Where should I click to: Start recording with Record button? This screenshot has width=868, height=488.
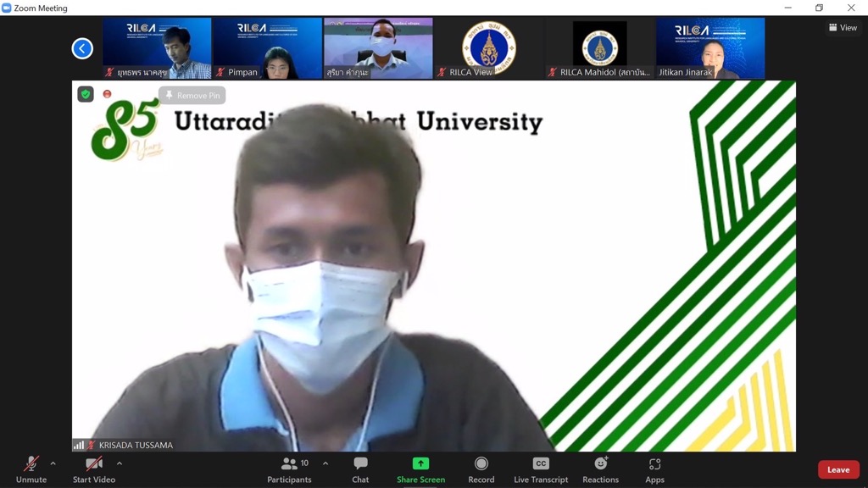481,469
